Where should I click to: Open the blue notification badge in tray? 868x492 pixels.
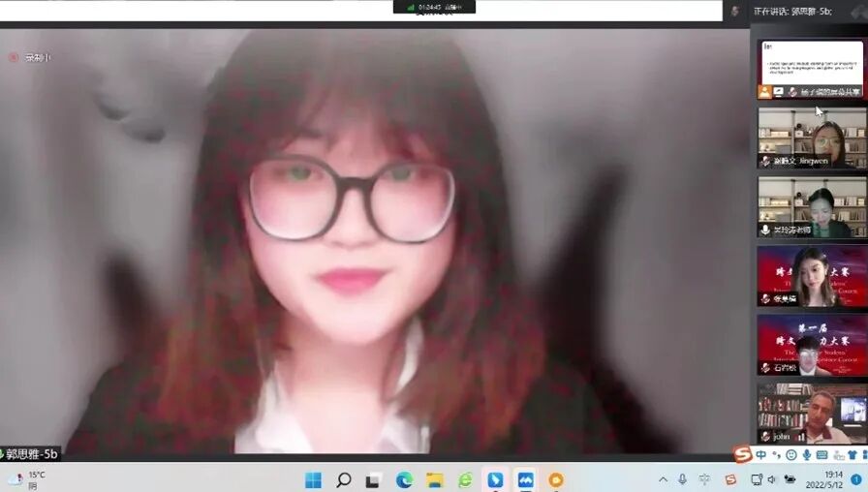[x=856, y=479]
